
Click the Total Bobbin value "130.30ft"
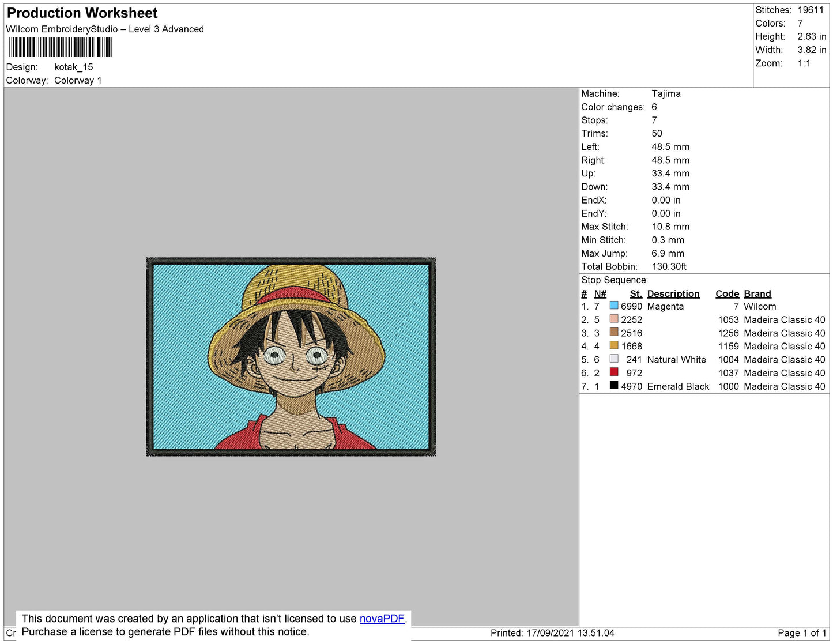(669, 266)
